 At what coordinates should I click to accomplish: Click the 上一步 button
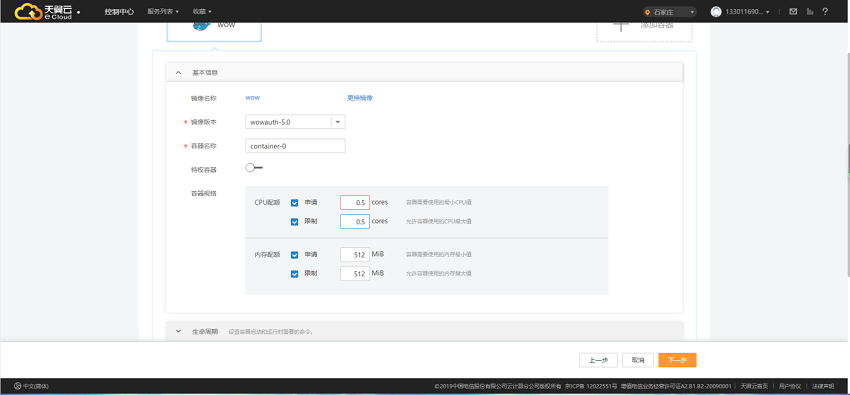coord(598,360)
